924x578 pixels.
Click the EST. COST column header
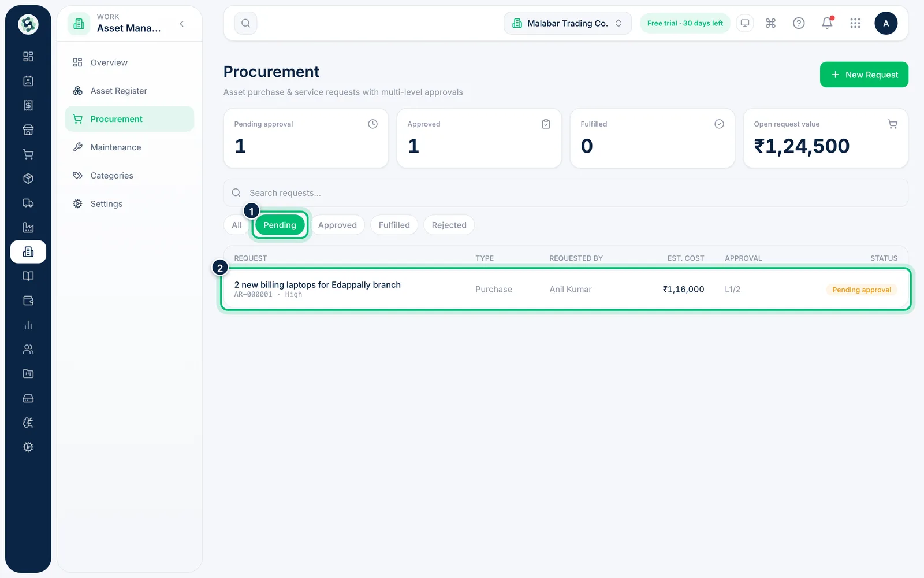(x=685, y=258)
